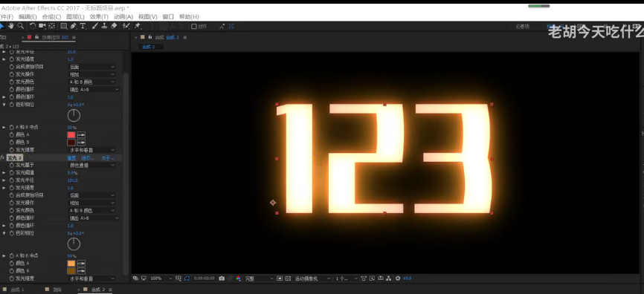Open the 发光基于 颜色通道 dropdown
644x294 pixels.
pyautogui.click(x=92, y=166)
